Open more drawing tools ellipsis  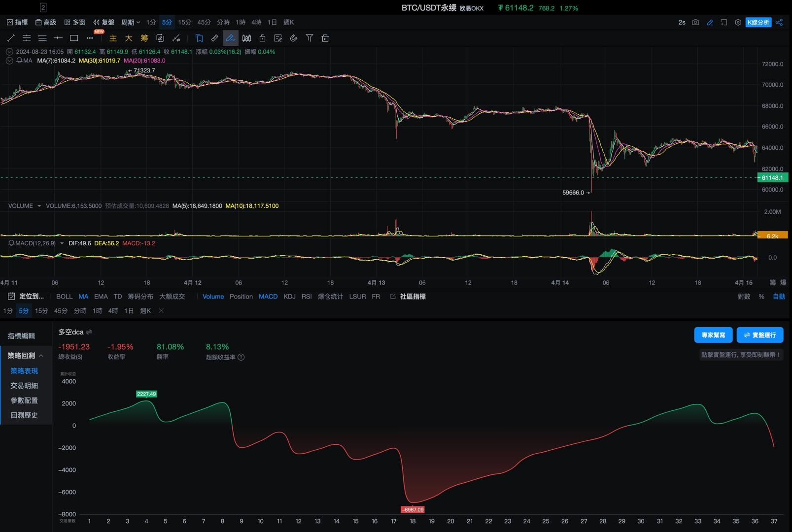pyautogui.click(x=90, y=38)
